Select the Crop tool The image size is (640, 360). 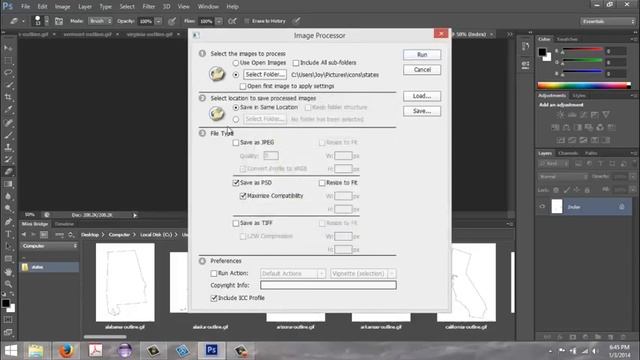point(8,97)
